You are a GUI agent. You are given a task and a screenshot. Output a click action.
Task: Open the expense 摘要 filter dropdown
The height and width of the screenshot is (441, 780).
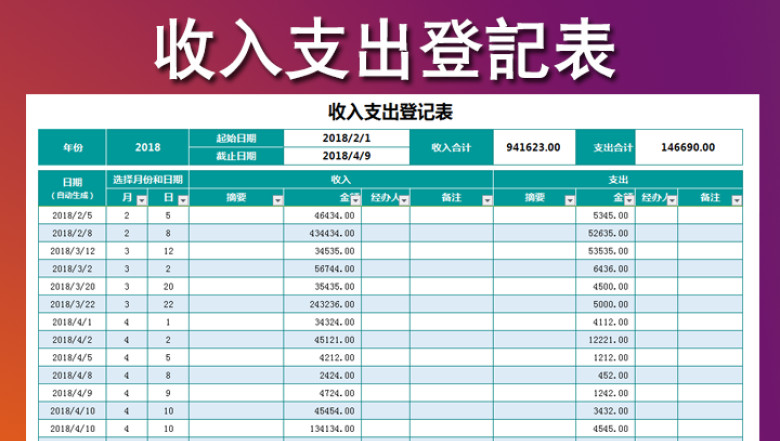pos(570,200)
